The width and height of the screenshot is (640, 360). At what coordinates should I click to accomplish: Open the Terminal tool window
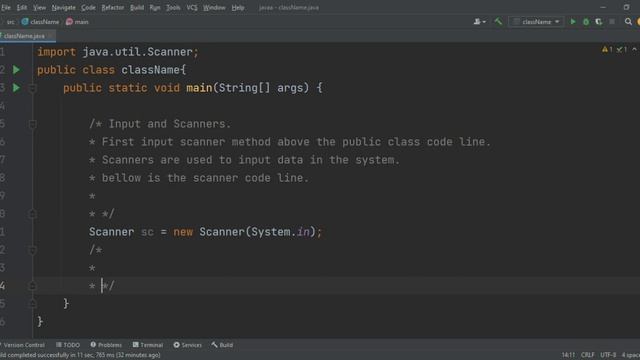point(148,345)
